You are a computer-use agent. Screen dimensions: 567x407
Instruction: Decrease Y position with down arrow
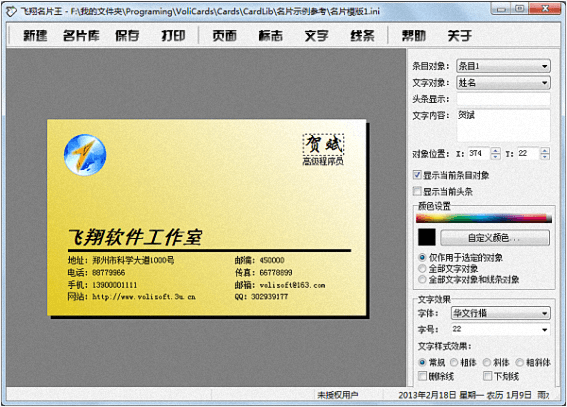pos(545,157)
